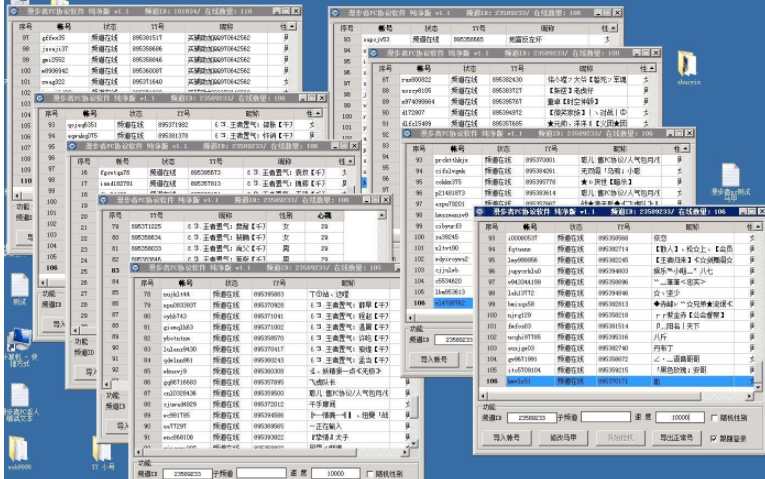Click scroll-down arrow of active window's list
The image size is (765, 479).
point(758,387)
